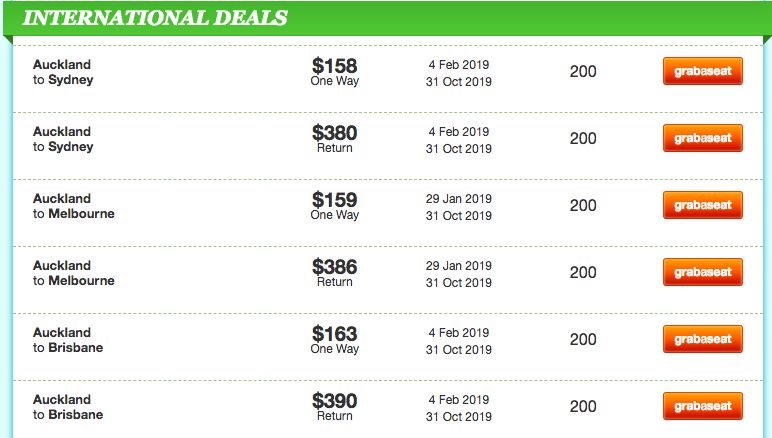Select the $390 Return price
Image resolution: width=772 pixels, height=438 pixels.
[335, 407]
